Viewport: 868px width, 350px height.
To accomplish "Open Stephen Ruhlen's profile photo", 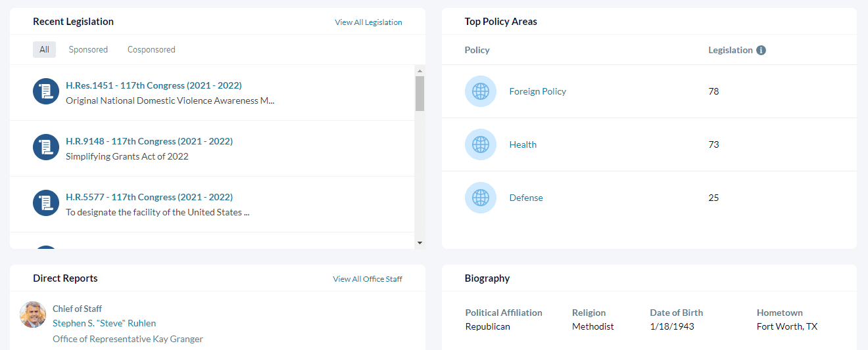I will pyautogui.click(x=33, y=315).
